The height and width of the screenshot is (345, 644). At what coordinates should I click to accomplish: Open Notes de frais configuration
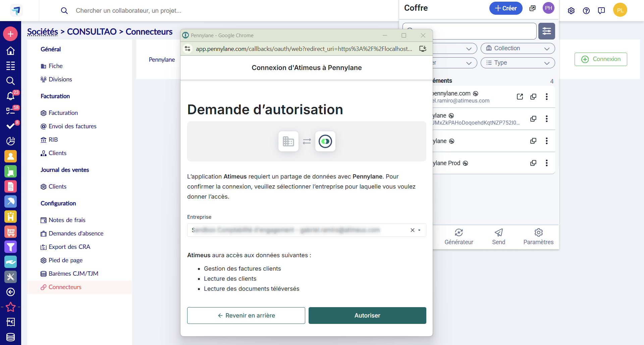point(63,220)
